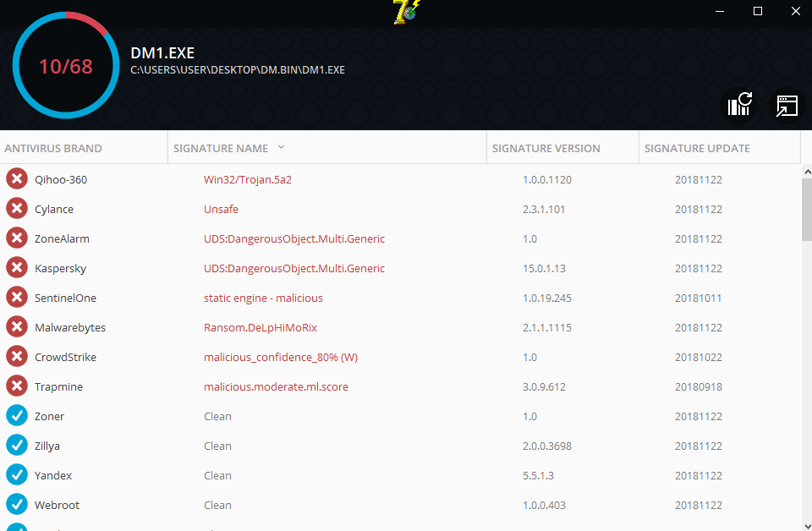Click Yandex's Clean result

[x=217, y=475]
